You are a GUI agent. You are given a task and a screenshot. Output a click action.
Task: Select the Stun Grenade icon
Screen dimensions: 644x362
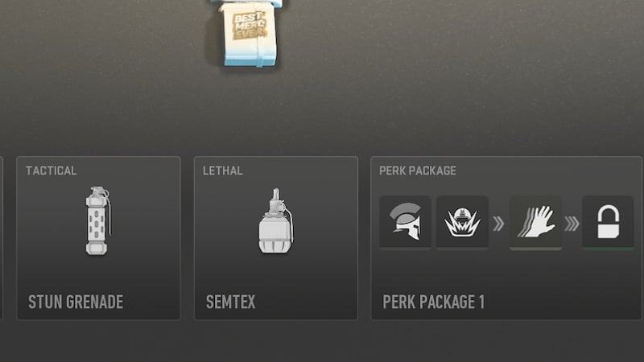pos(97,220)
